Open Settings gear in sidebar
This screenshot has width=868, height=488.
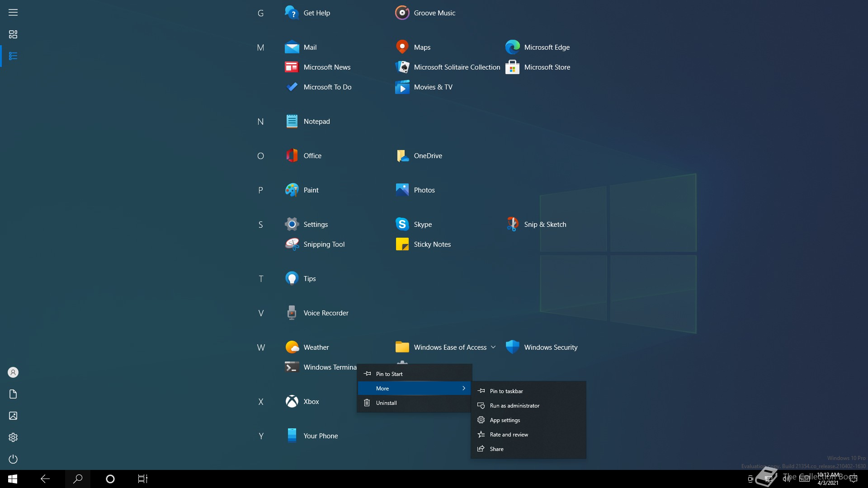pos(13,437)
